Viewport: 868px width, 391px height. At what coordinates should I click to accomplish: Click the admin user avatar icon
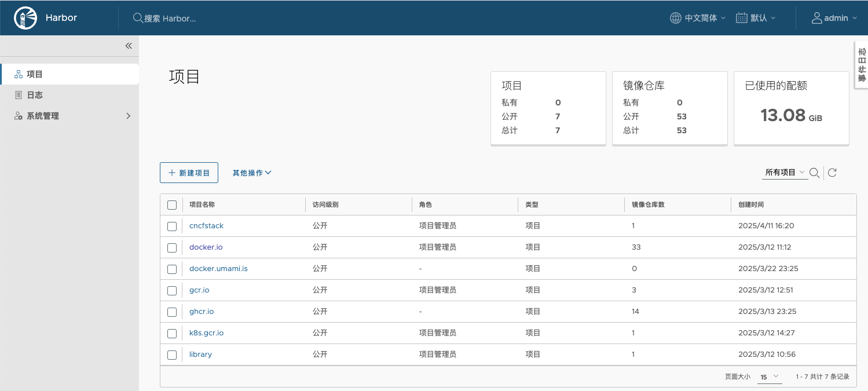point(817,18)
